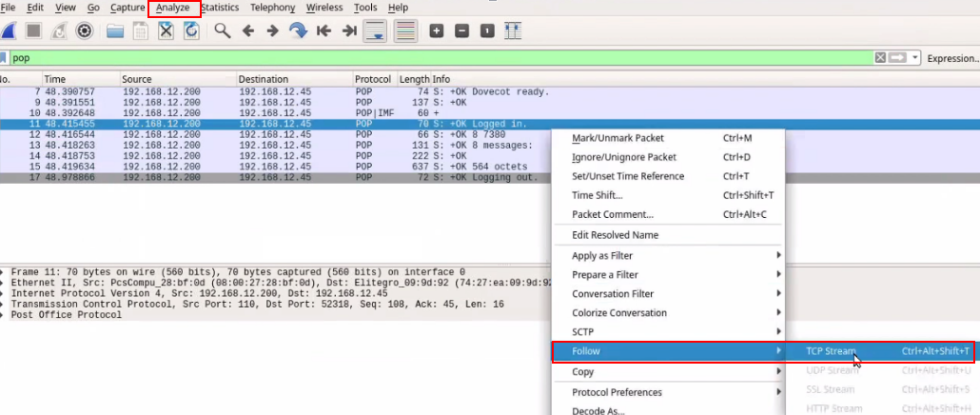Viewport: 980px width, 415px height.
Task: Choose Mark/Unmark Packet in context menu
Action: tap(668, 138)
